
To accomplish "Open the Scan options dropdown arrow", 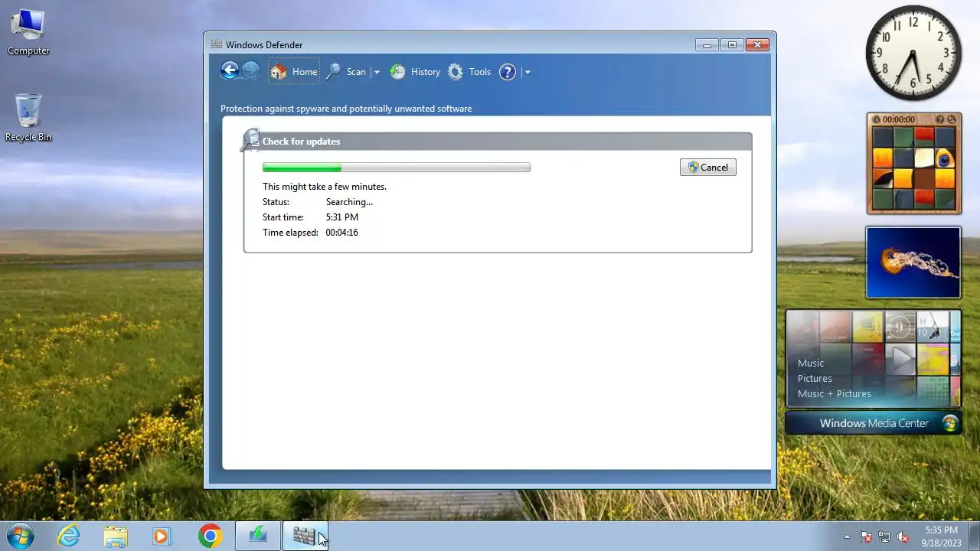I will point(377,72).
